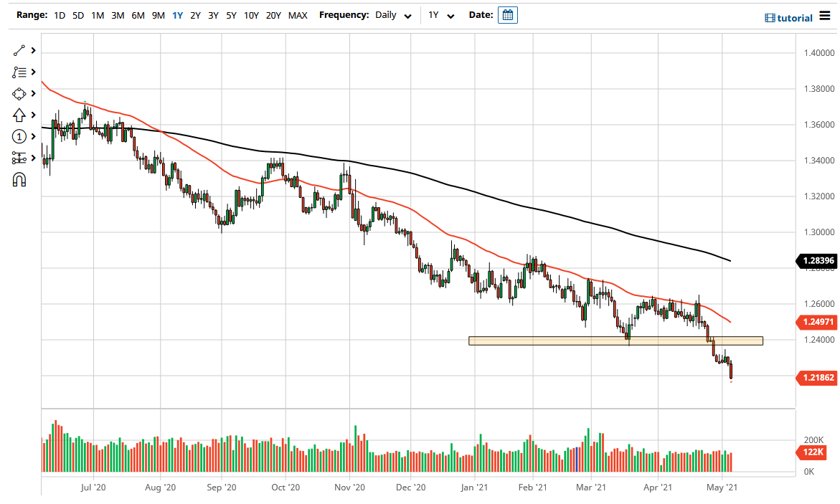This screenshot has height=504, width=840.
Task: Click the highlighted support zone band
Action: click(617, 340)
